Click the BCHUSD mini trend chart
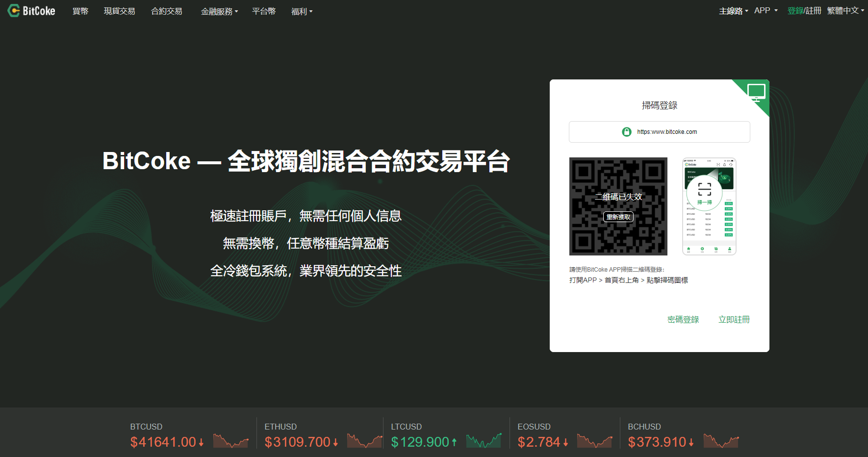 [721, 441]
